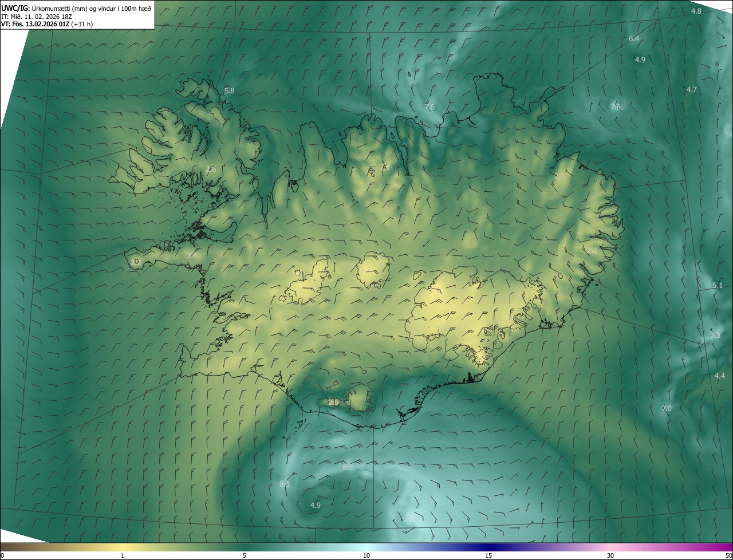Click the 5.1 precipitation value label
Image resolution: width=733 pixels, height=560 pixels.
(718, 285)
